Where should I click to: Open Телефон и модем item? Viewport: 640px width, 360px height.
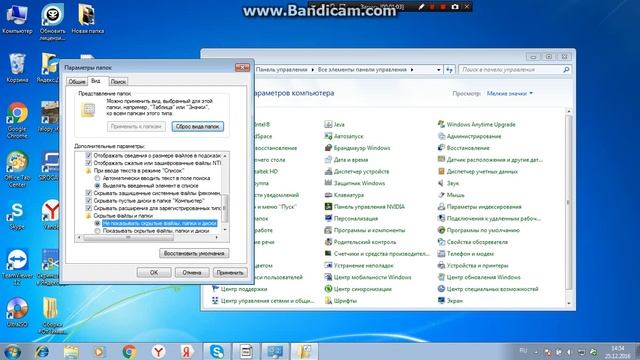click(x=466, y=254)
